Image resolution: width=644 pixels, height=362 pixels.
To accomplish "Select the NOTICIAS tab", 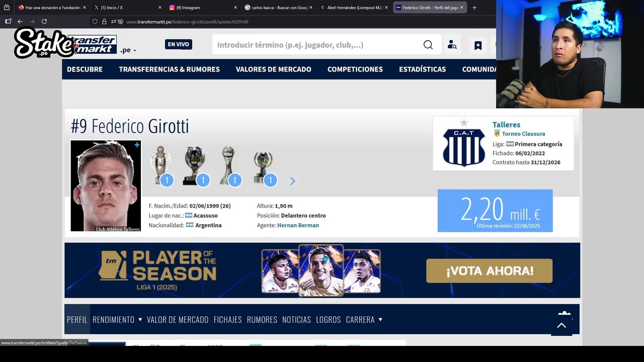I will (x=296, y=320).
